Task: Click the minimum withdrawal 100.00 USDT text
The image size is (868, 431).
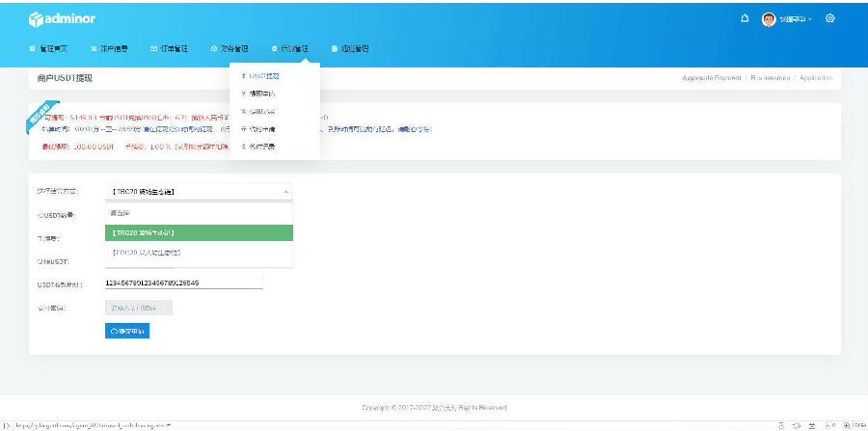Action: 77,147
